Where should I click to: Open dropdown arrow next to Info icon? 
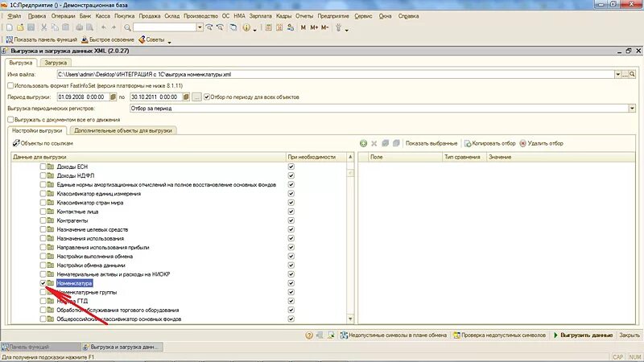point(255,29)
